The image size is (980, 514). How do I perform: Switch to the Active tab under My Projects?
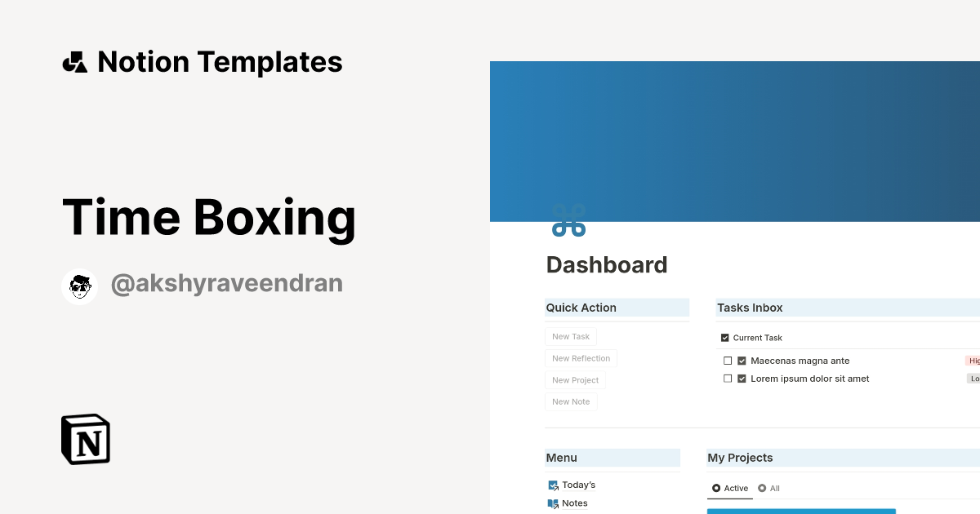click(729, 488)
